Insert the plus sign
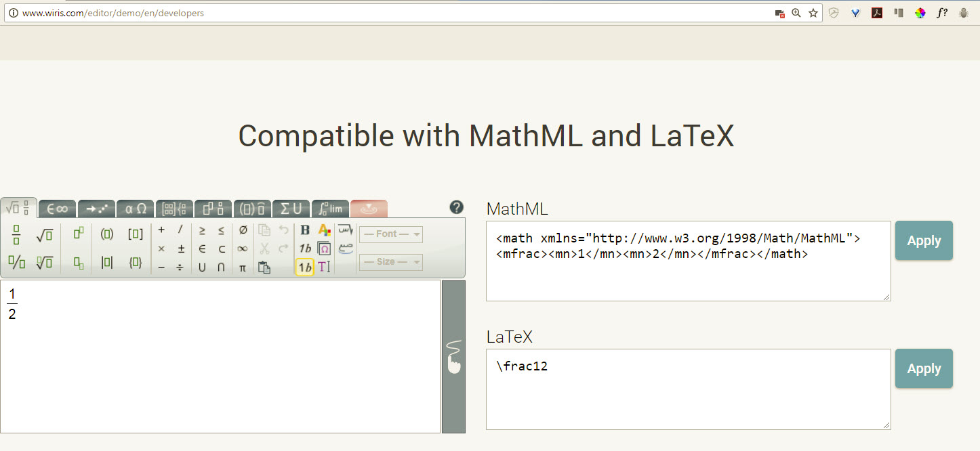The height and width of the screenshot is (451, 980). [161, 230]
